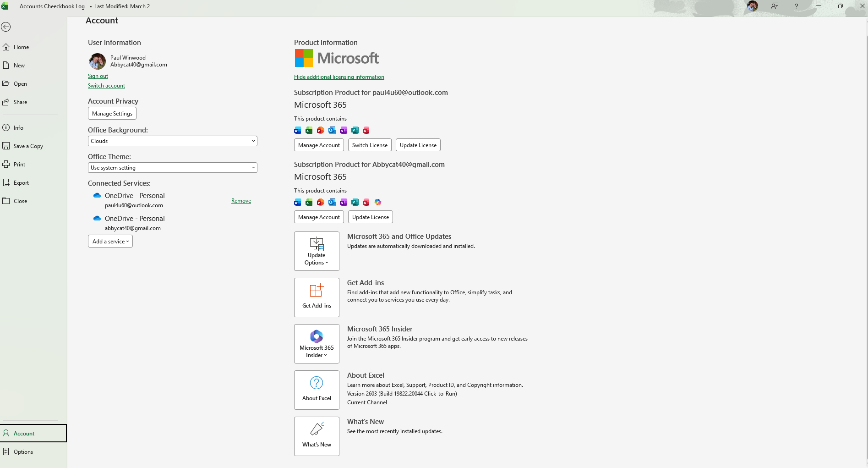Click Outlook icon in paul4u60 subscription

[x=332, y=131]
